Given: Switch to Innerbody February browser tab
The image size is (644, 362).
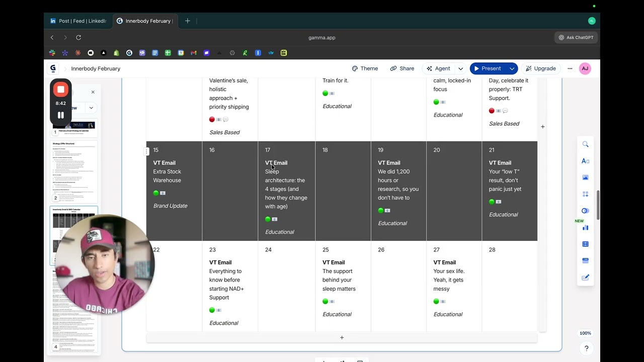Looking at the screenshot, I should [145, 21].
